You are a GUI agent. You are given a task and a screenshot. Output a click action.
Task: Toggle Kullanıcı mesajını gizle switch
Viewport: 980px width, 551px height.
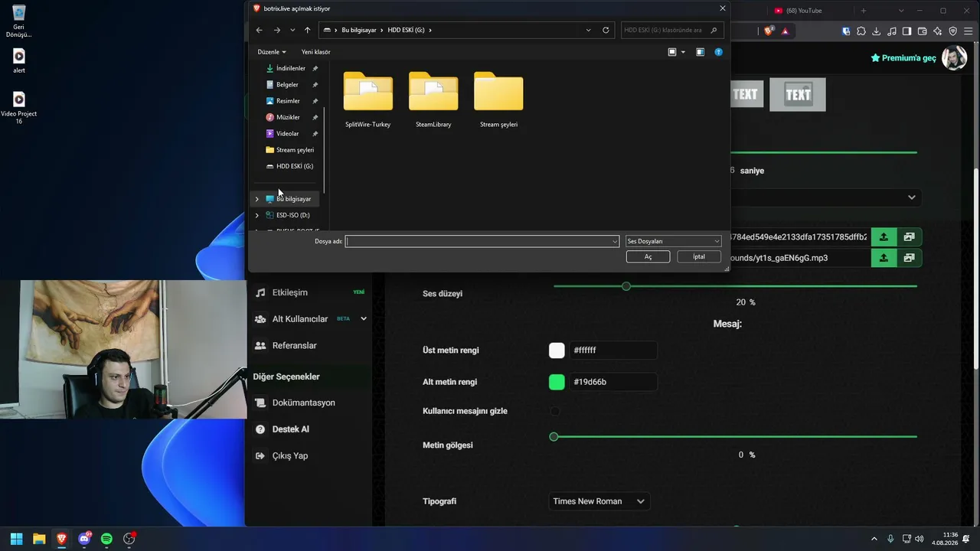555,411
